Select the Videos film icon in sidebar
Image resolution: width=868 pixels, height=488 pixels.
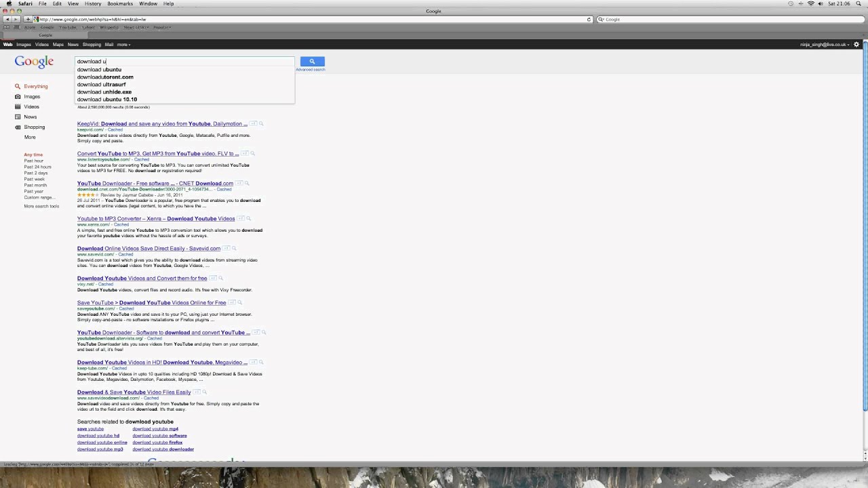(x=18, y=106)
